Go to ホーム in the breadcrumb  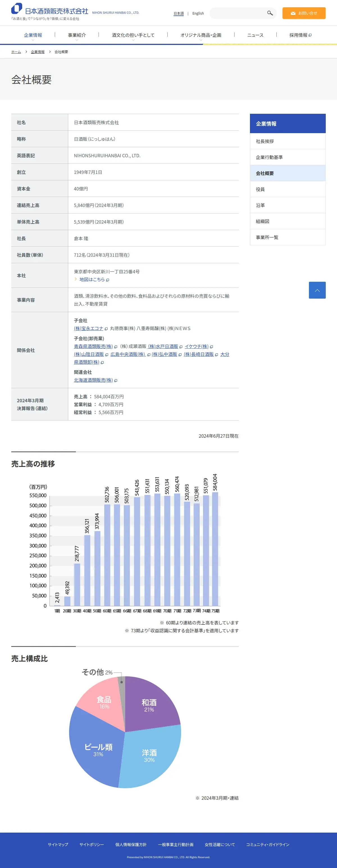click(x=16, y=52)
